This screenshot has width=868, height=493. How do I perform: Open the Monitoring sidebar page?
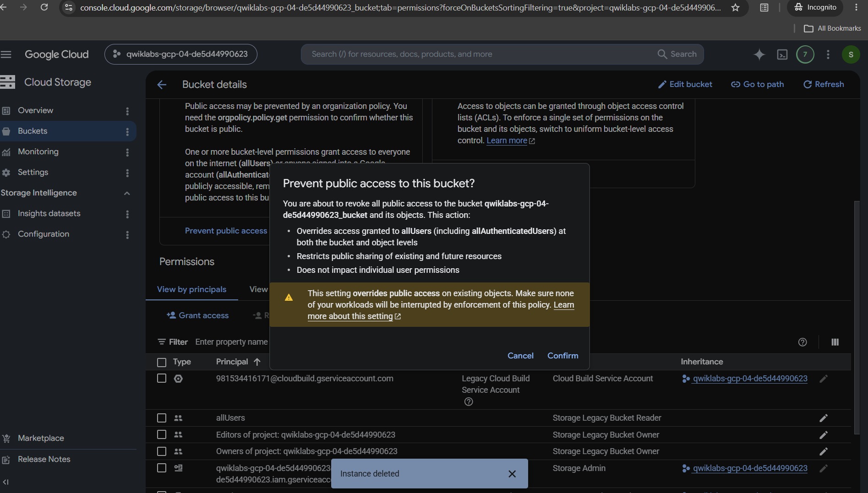pyautogui.click(x=38, y=152)
